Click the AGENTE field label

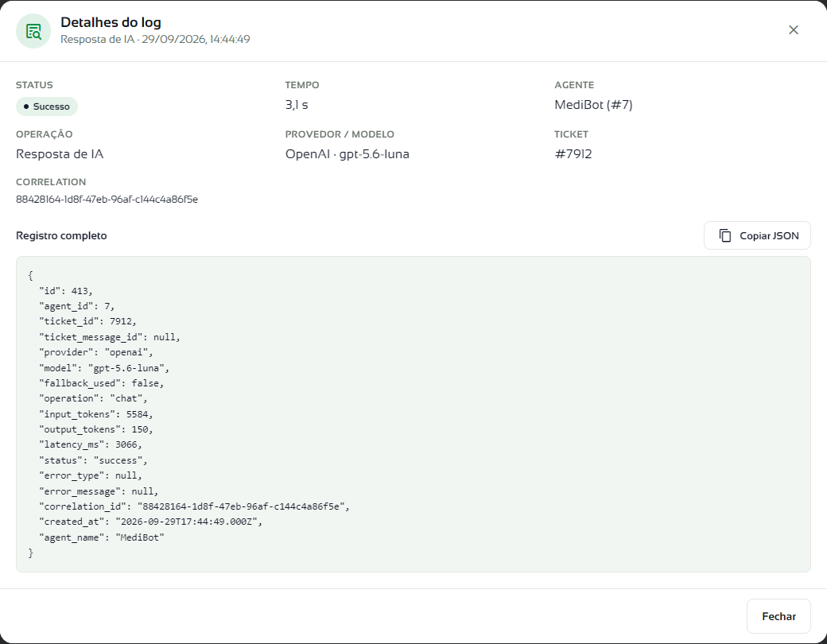(574, 85)
